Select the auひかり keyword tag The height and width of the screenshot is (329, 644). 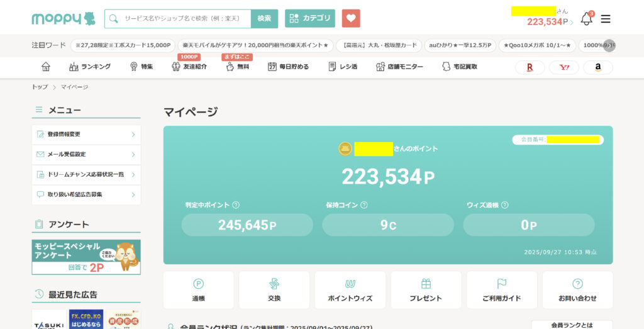coord(460,45)
